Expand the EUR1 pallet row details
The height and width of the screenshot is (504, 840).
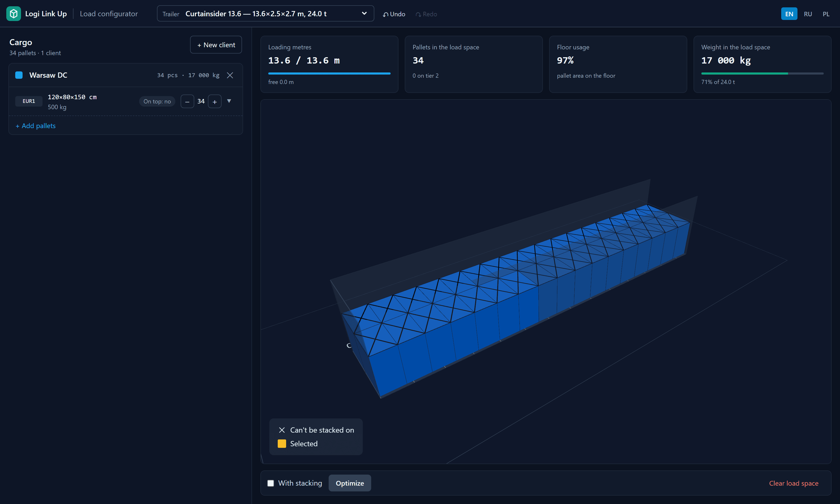click(229, 101)
